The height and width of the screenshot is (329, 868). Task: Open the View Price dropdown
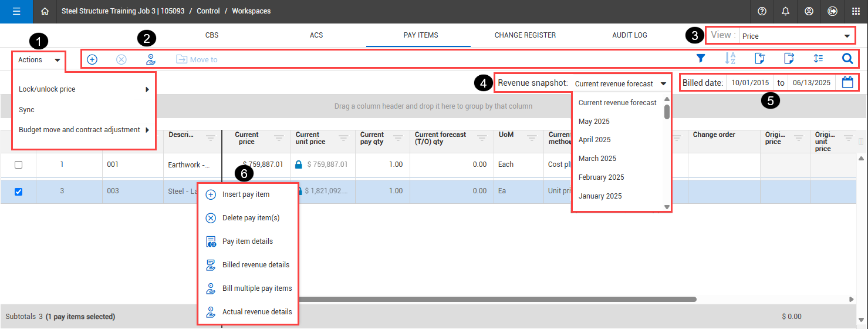pos(795,36)
